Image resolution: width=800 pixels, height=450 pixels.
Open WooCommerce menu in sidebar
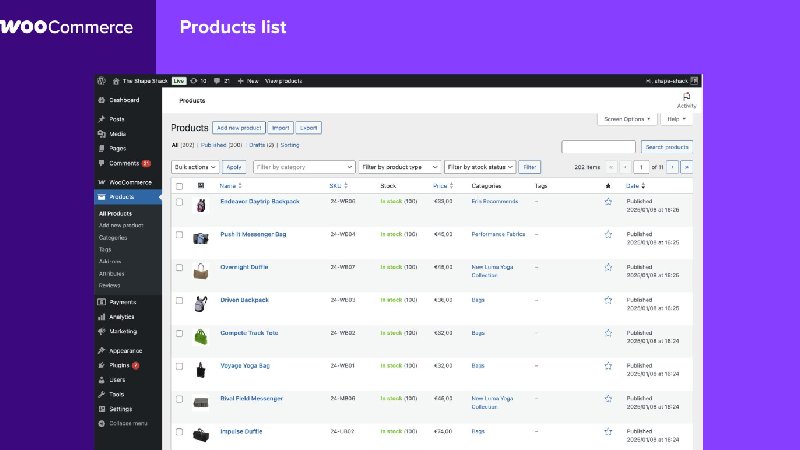click(128, 182)
